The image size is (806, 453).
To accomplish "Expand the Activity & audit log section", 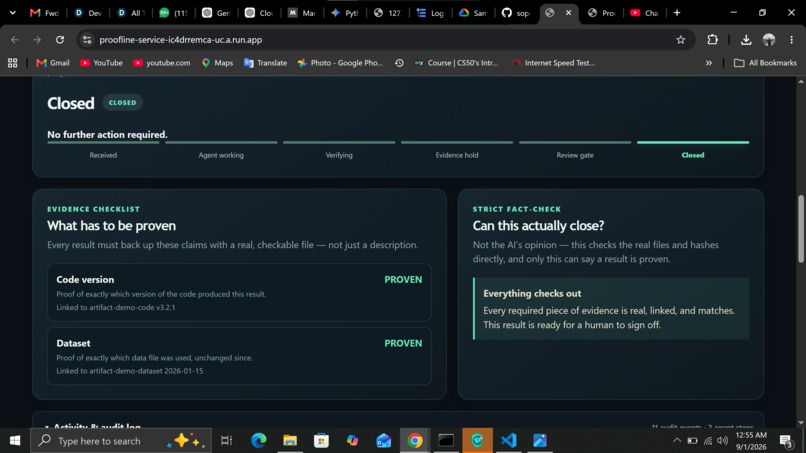I will 93,426.
